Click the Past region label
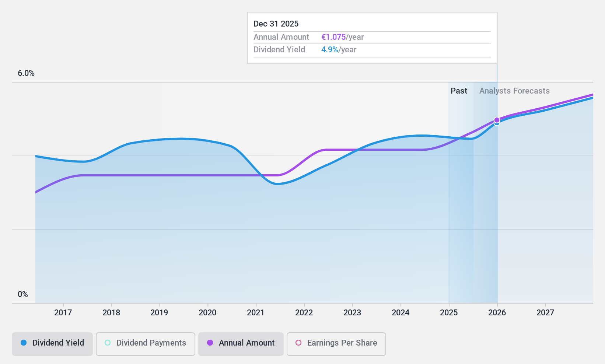The width and height of the screenshot is (605, 364). pos(459,91)
